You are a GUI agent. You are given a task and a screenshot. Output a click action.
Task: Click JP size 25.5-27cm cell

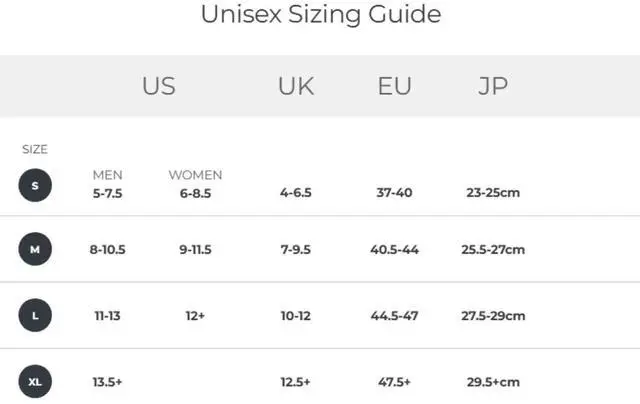[492, 249]
